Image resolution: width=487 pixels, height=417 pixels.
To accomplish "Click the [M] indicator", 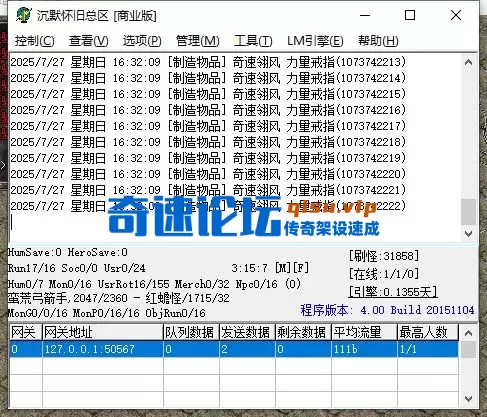I will click(283, 268).
